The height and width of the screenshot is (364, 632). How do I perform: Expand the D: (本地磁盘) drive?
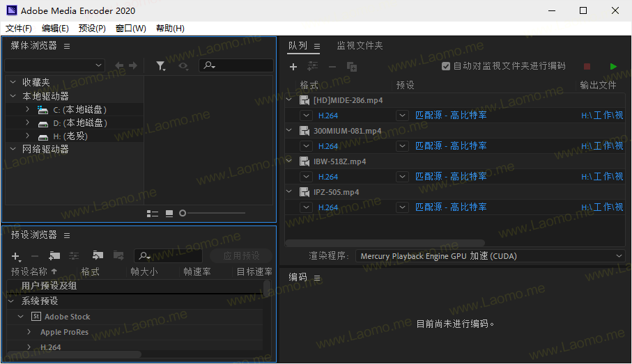point(27,122)
